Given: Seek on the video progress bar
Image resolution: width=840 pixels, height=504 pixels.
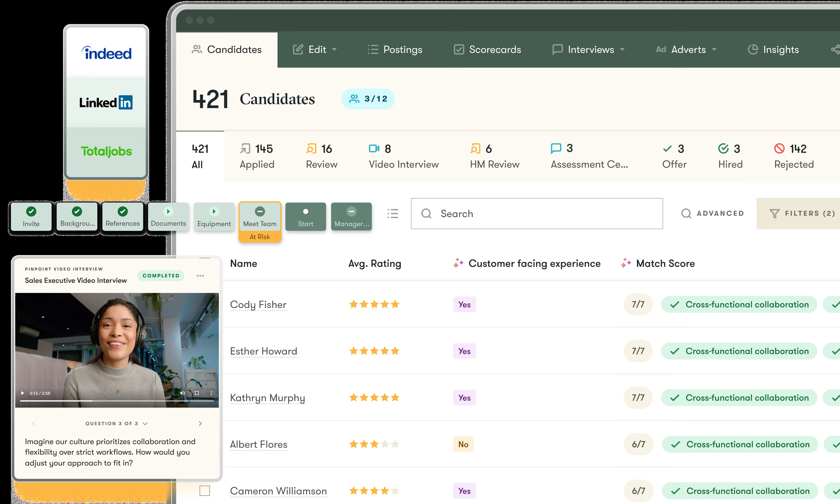Looking at the screenshot, I should click(117, 401).
